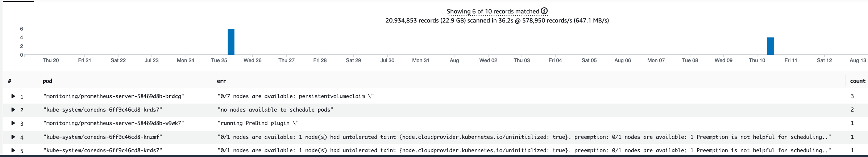This screenshot has width=868, height=157.
Task: Click 'Showing 6 of 10 records matched' text
Action: pyautogui.click(x=493, y=11)
